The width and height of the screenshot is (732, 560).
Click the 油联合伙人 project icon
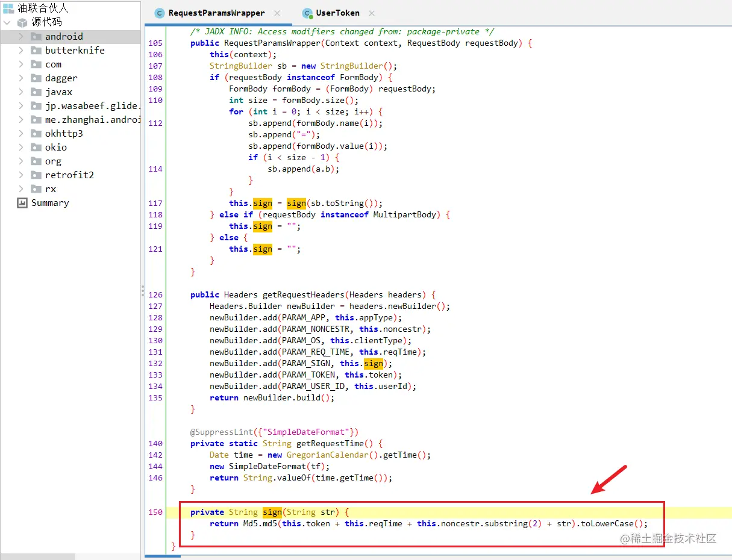pos(8,8)
